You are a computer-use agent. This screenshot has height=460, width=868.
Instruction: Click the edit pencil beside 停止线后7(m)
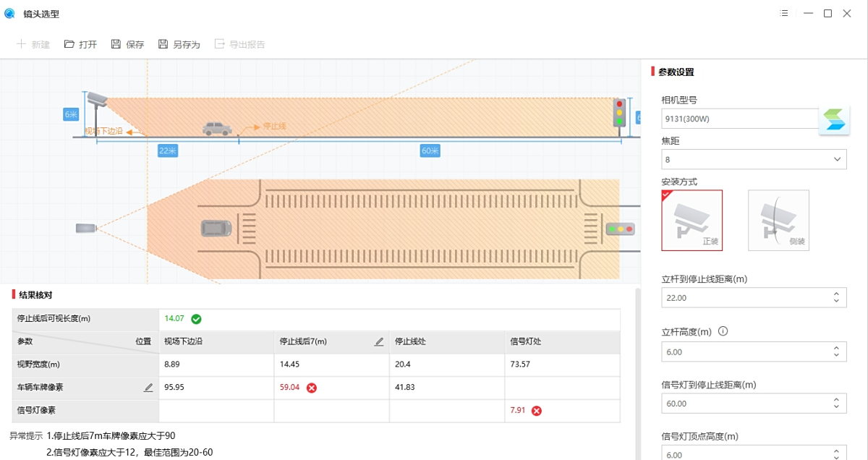click(378, 342)
